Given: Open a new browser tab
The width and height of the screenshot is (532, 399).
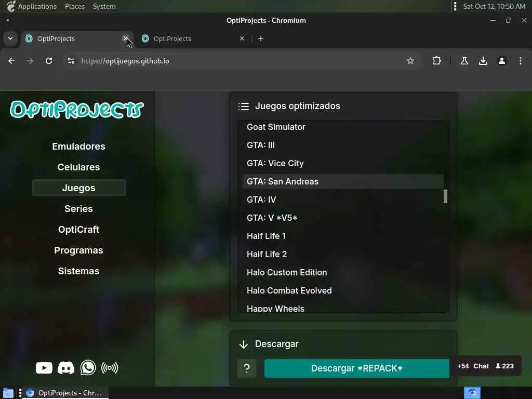Looking at the screenshot, I should point(261,38).
